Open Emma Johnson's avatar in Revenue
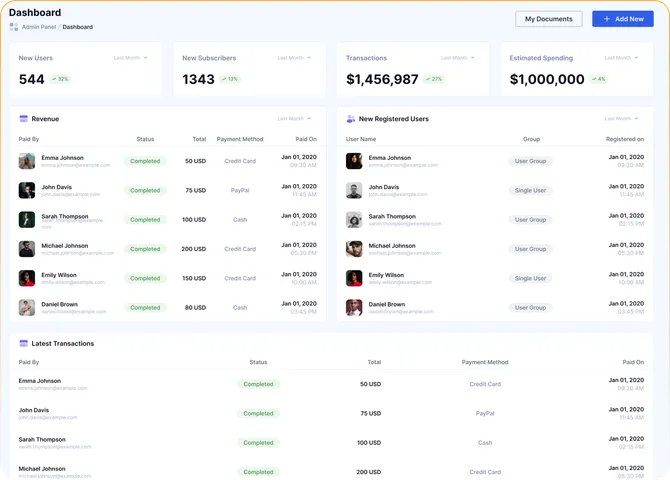 (27, 161)
